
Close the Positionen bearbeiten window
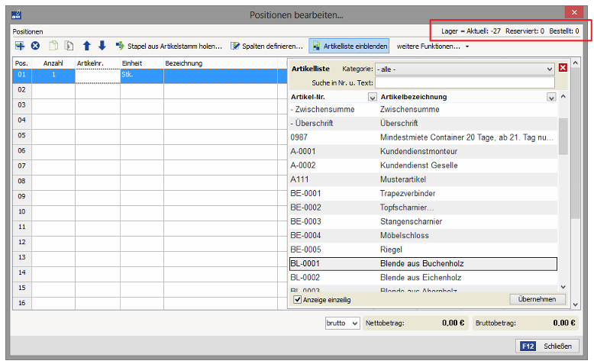[x=574, y=12]
